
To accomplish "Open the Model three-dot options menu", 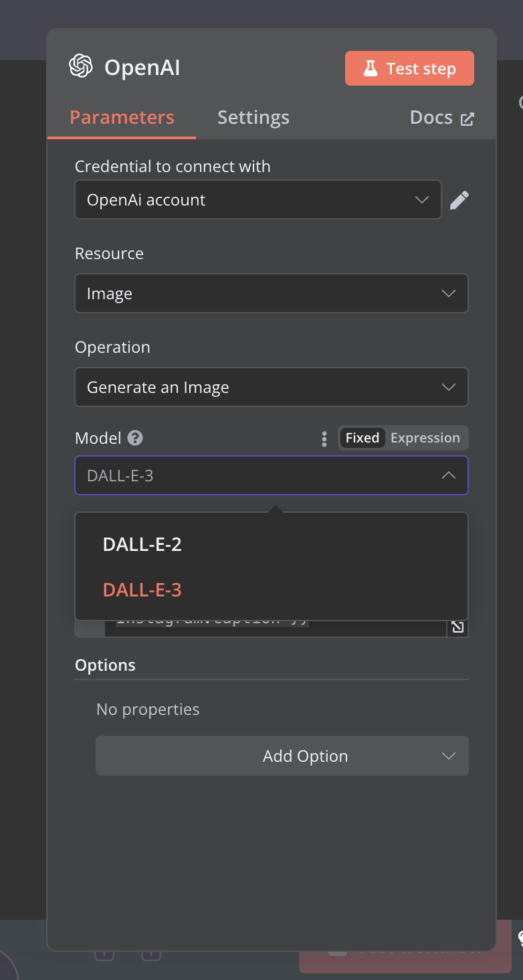I will tap(324, 438).
